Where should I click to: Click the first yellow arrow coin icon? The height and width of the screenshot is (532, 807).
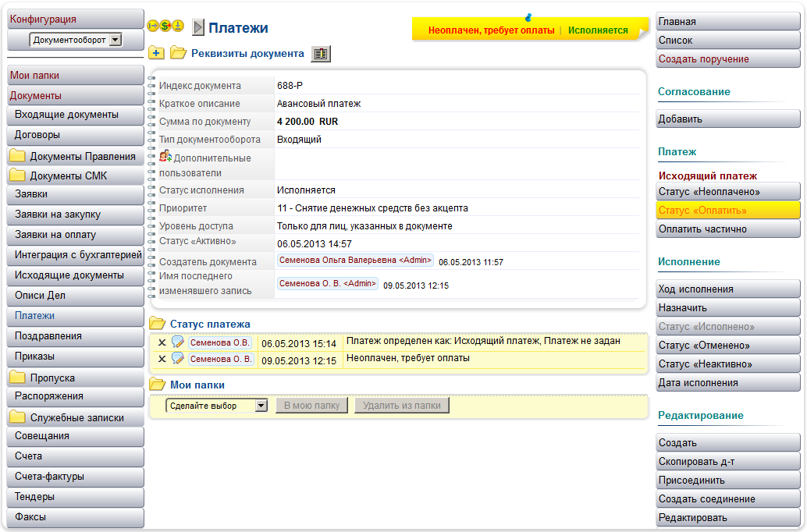pyautogui.click(x=153, y=27)
